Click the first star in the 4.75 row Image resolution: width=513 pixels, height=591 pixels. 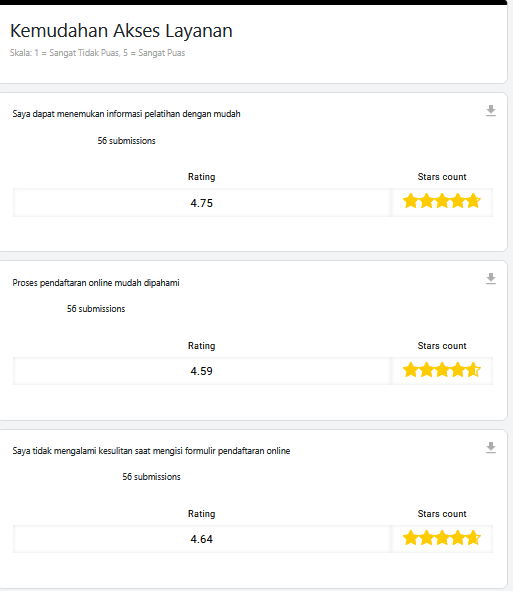(410, 201)
